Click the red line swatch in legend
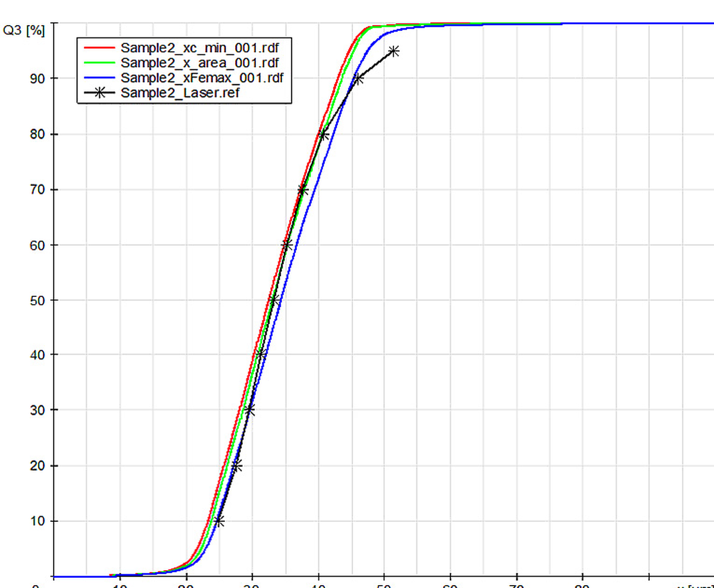Viewport: 714px width, 588px height. pyautogui.click(x=99, y=47)
